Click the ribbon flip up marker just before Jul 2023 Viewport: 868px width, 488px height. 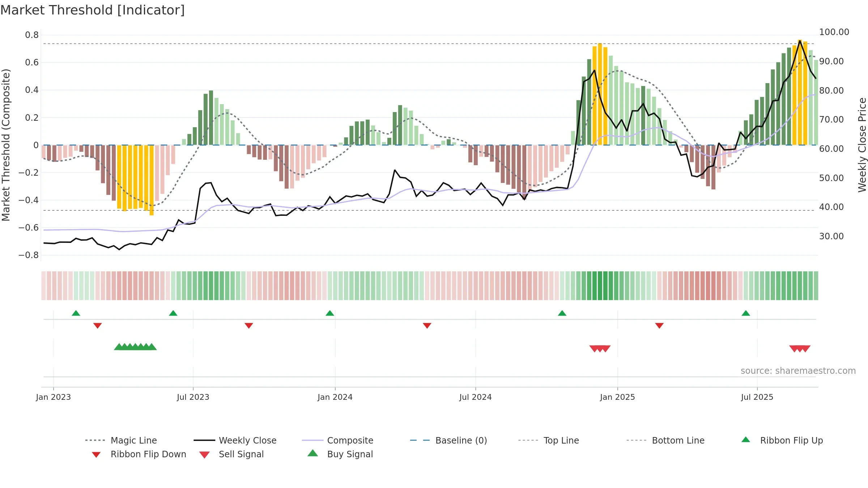point(173,313)
